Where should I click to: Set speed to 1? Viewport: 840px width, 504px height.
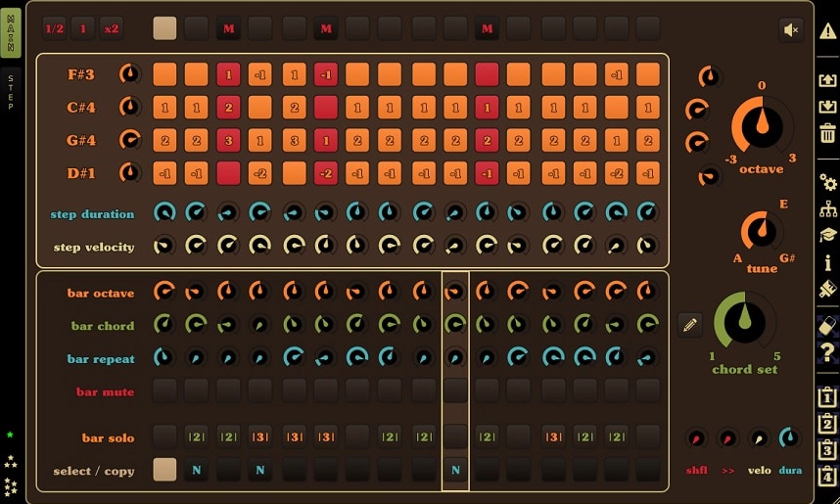[x=83, y=29]
